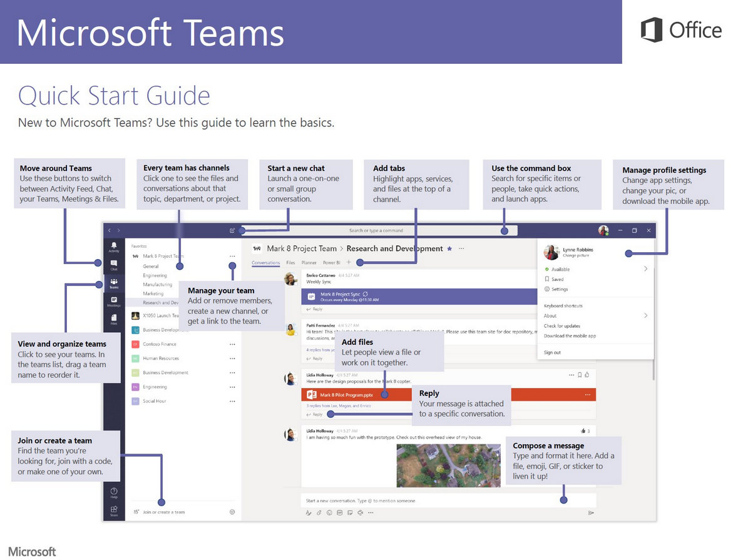Click the profile avatar in title bar
This screenshot has width=738, height=560.
[x=603, y=230]
